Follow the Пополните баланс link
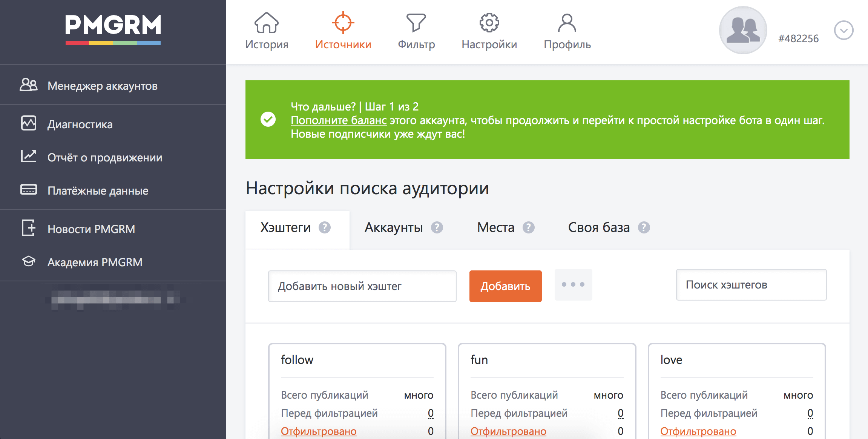Viewport: 868px width, 439px height. tap(339, 120)
